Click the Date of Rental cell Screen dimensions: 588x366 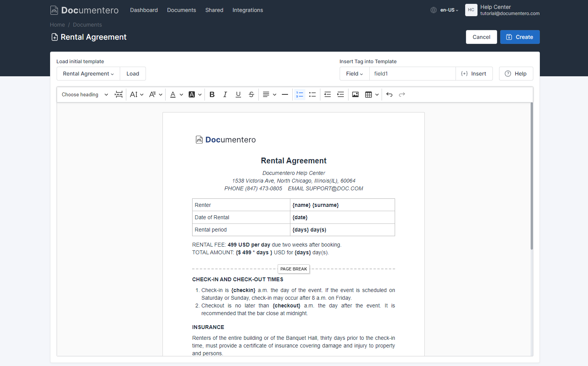(x=241, y=217)
